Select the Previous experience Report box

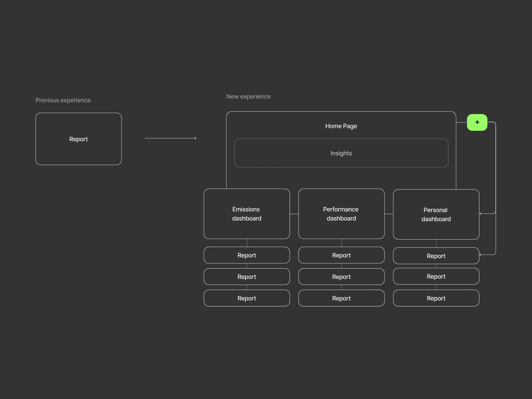(78, 139)
